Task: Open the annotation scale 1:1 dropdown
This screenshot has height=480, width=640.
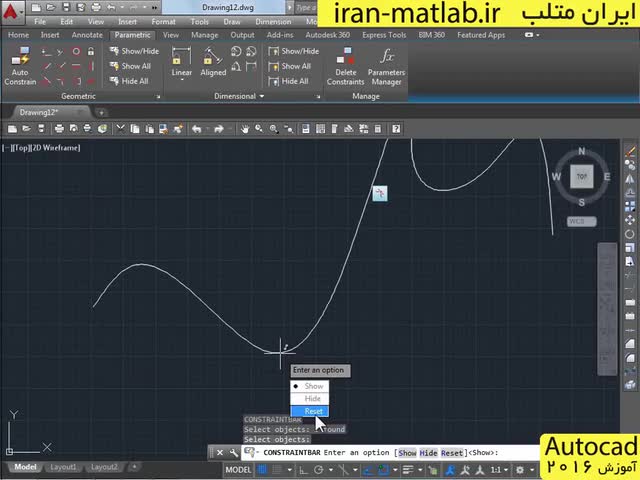Action: coord(499,470)
